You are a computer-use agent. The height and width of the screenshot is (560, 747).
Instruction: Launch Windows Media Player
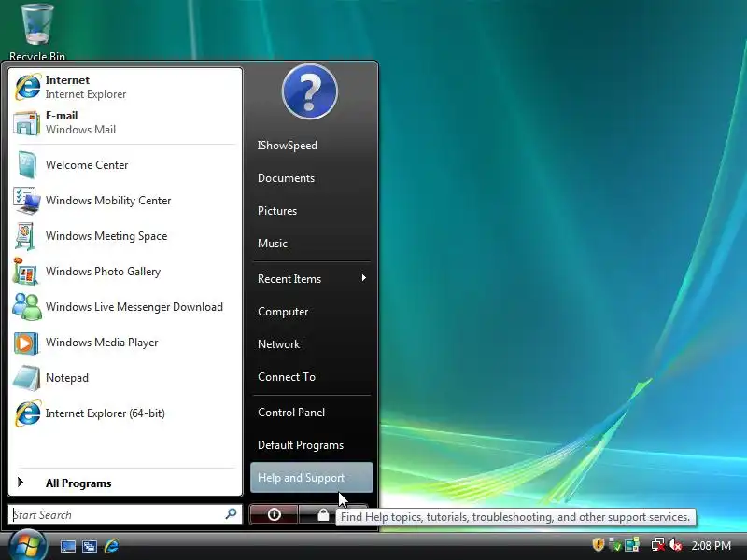click(x=125, y=343)
